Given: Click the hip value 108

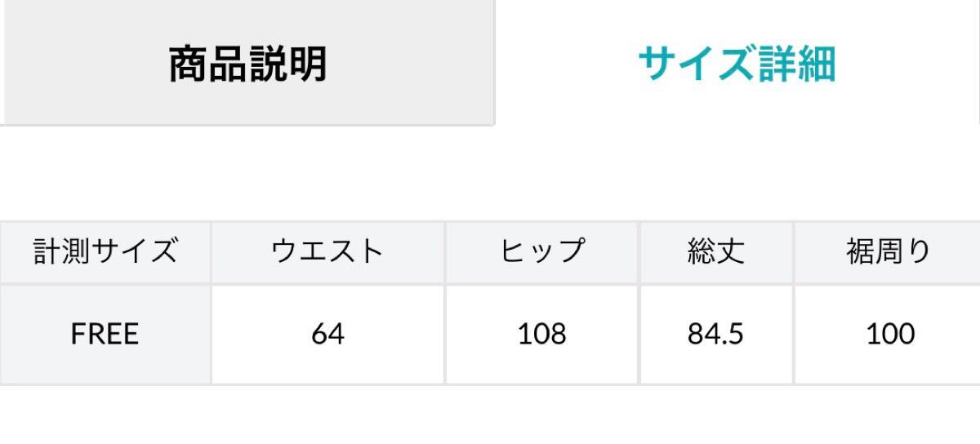Looking at the screenshot, I should [x=542, y=334].
